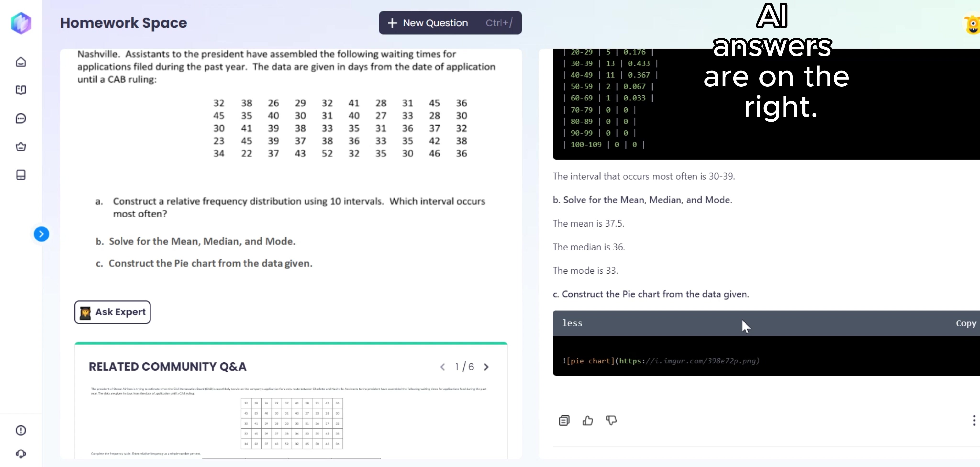Screen dimensions: 980x467
Task: Select the '70-79 | 0 | 0' row
Action: [599, 110]
